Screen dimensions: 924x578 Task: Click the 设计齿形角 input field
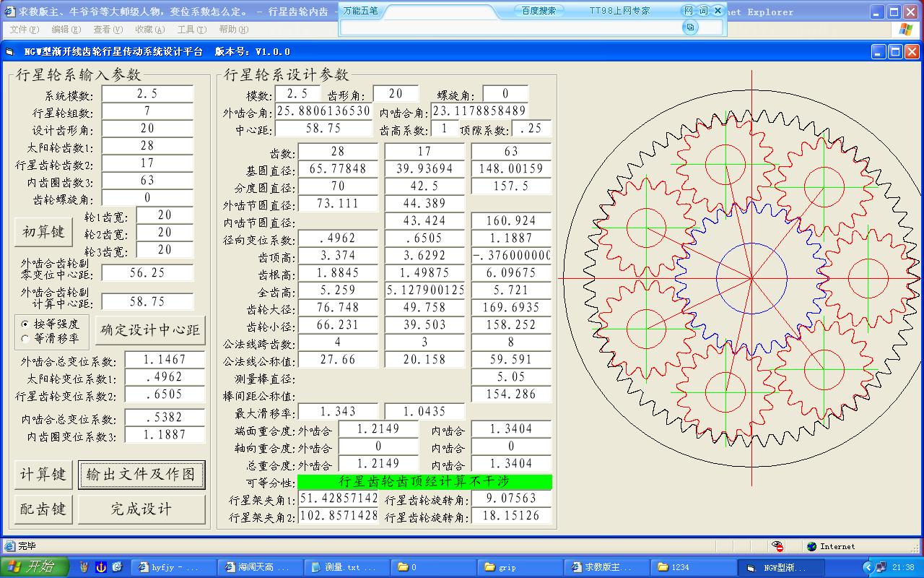tap(147, 129)
